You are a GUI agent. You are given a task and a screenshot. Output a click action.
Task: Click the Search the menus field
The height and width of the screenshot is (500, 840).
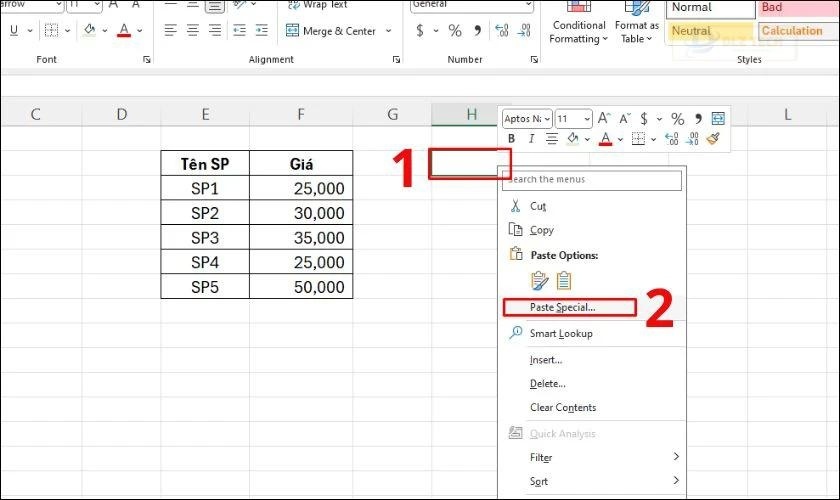pyautogui.click(x=592, y=180)
